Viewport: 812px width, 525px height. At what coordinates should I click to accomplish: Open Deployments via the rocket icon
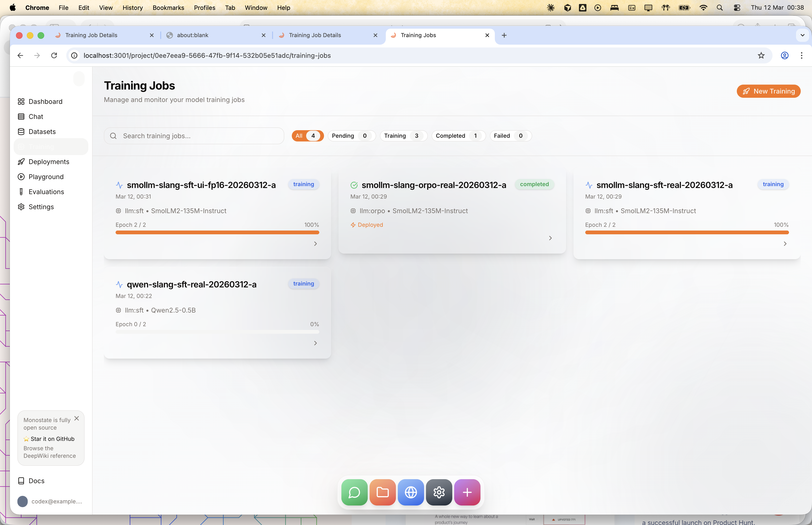[x=21, y=162]
